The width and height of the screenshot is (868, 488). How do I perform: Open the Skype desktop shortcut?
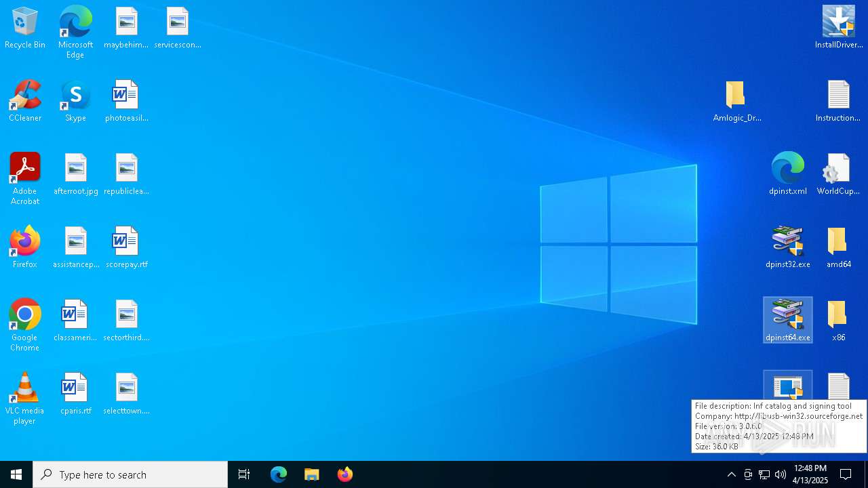tap(75, 102)
